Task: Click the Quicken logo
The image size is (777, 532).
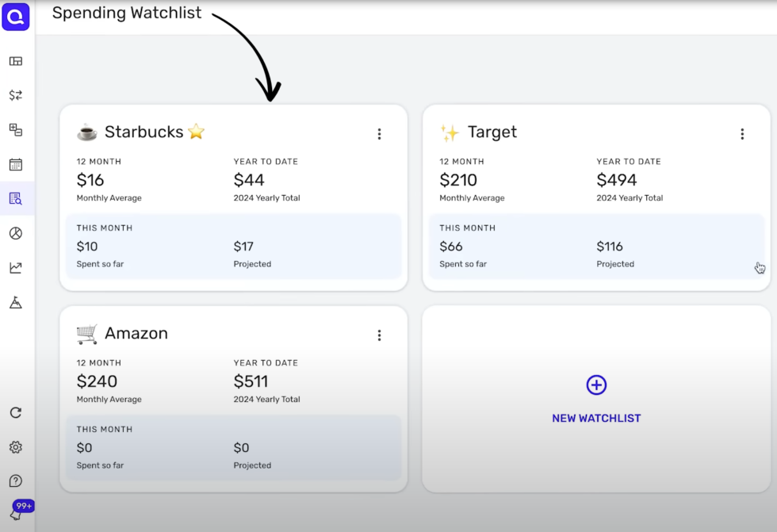Action: [x=16, y=17]
